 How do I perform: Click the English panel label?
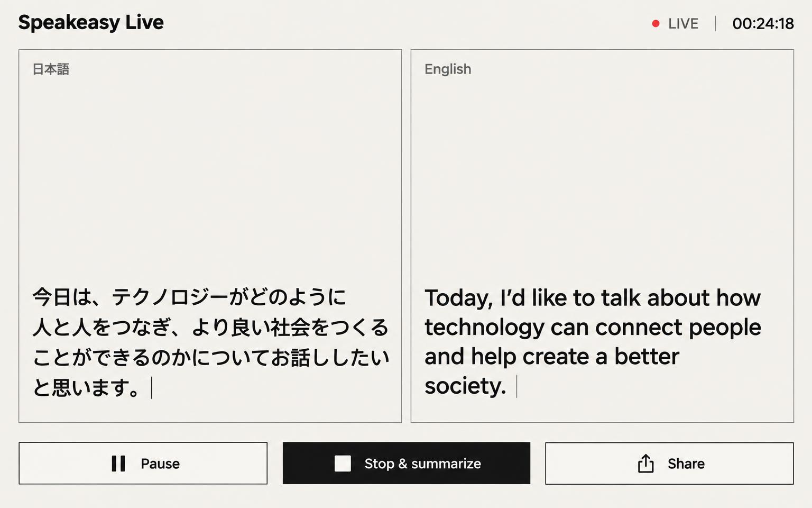pos(448,69)
